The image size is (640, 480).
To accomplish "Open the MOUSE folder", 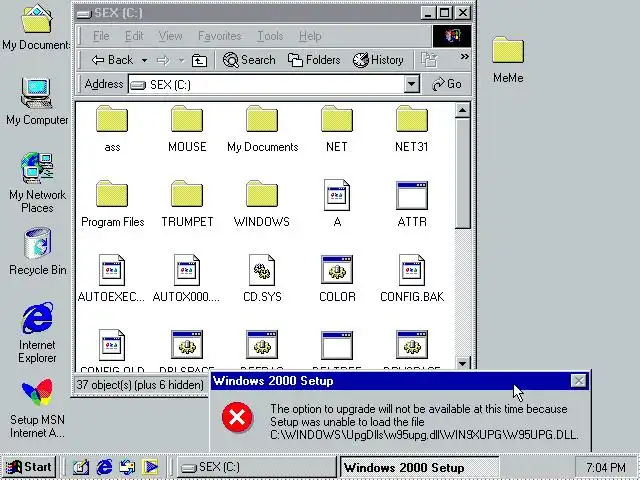I will tap(187, 128).
